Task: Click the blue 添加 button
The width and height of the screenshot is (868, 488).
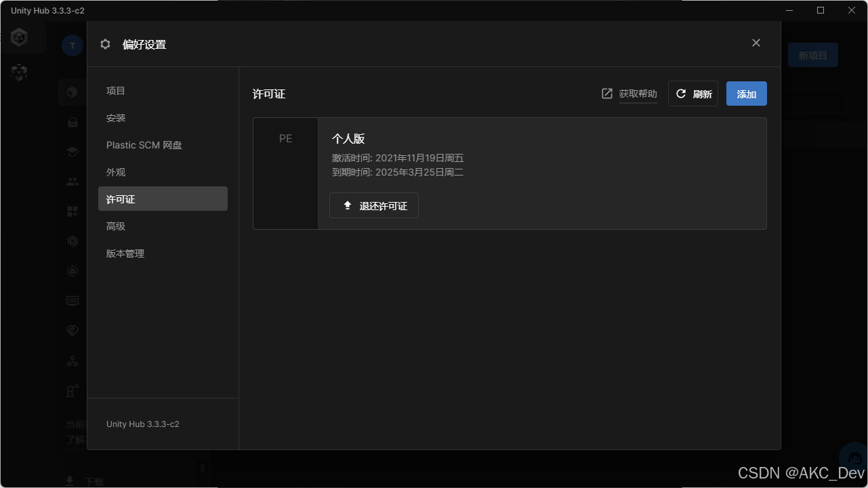Action: [746, 94]
